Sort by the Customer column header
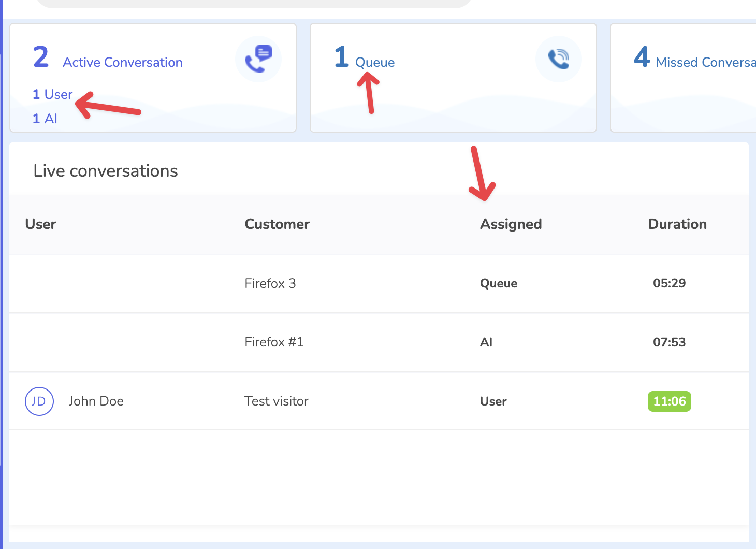The height and width of the screenshot is (549, 756). coord(277,224)
